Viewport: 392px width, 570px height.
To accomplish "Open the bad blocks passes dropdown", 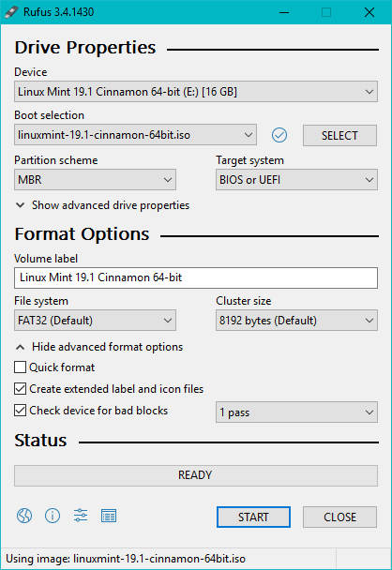I will (x=296, y=412).
